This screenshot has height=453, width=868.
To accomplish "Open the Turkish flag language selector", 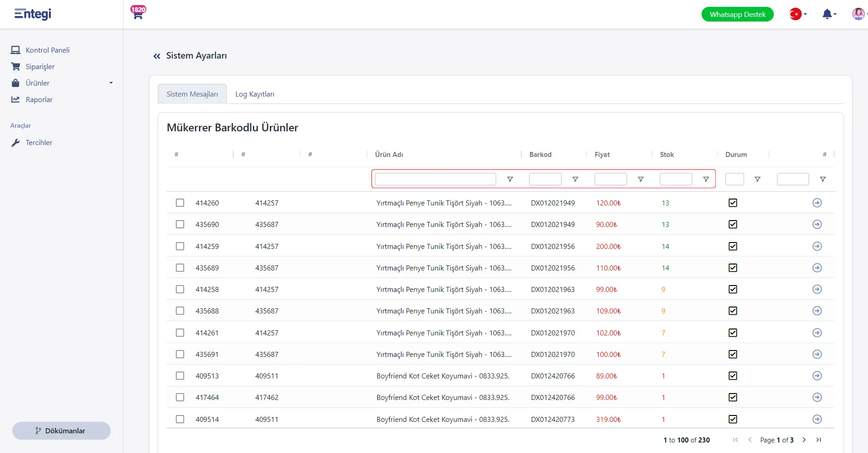I will [x=798, y=14].
